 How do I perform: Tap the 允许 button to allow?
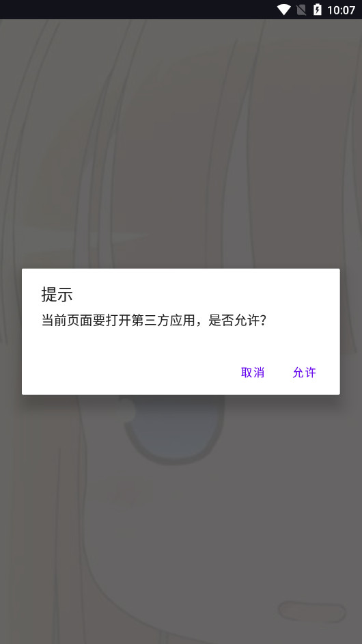pos(304,373)
